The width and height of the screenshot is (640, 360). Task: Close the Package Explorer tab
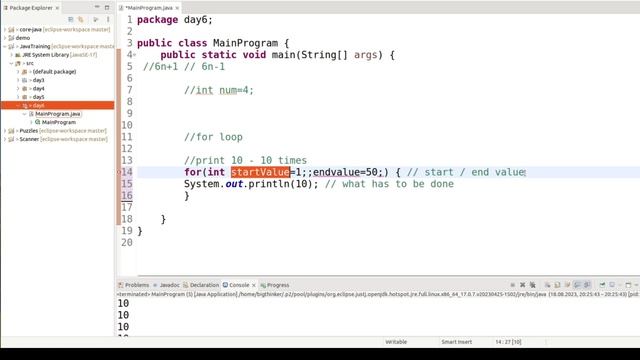[x=57, y=8]
